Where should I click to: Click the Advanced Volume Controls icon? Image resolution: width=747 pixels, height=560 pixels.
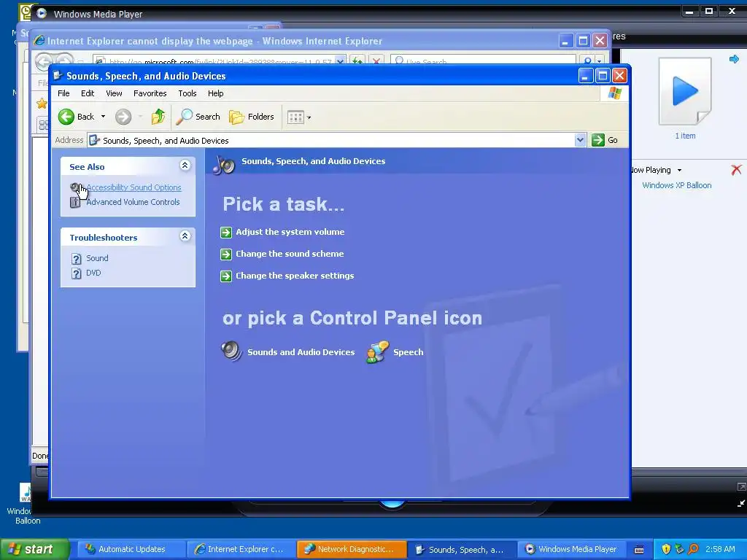click(75, 203)
